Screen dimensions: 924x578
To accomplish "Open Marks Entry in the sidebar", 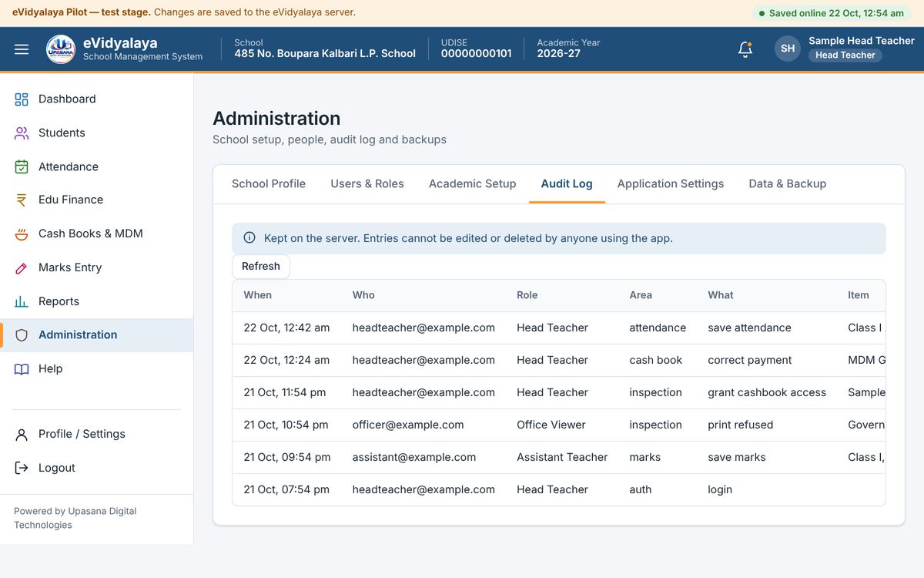I will (96, 267).
